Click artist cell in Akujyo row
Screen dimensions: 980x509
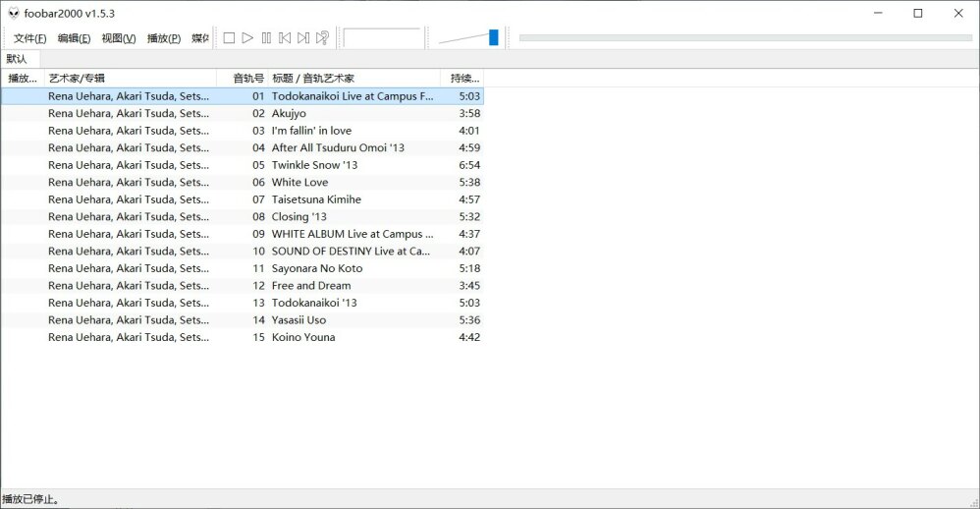coord(129,113)
